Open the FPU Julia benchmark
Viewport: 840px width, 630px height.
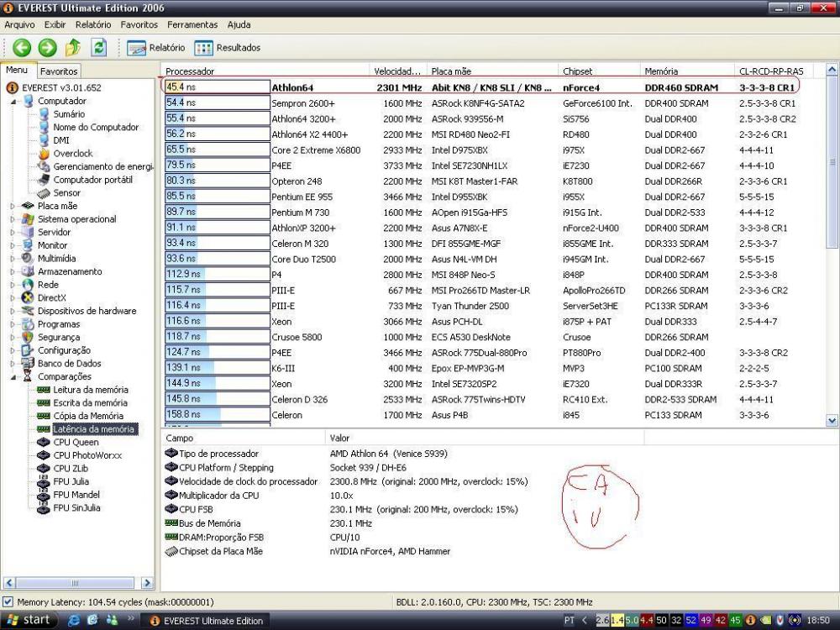tap(71, 481)
